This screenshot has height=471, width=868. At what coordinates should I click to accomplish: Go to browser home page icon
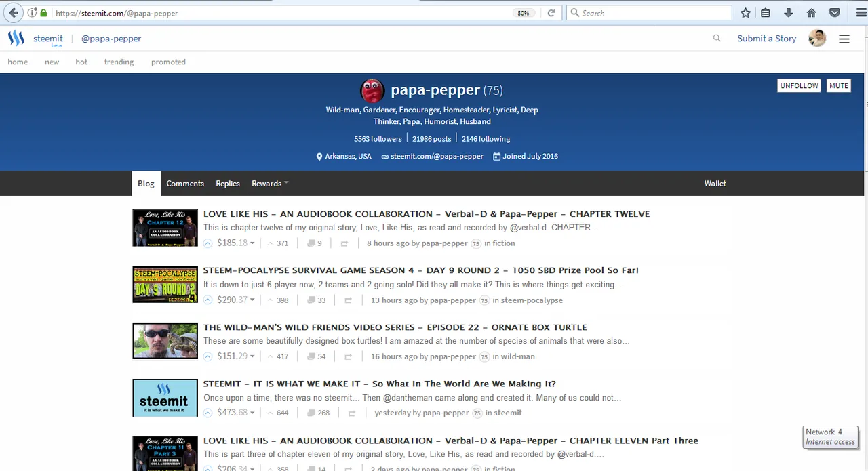[x=812, y=13]
